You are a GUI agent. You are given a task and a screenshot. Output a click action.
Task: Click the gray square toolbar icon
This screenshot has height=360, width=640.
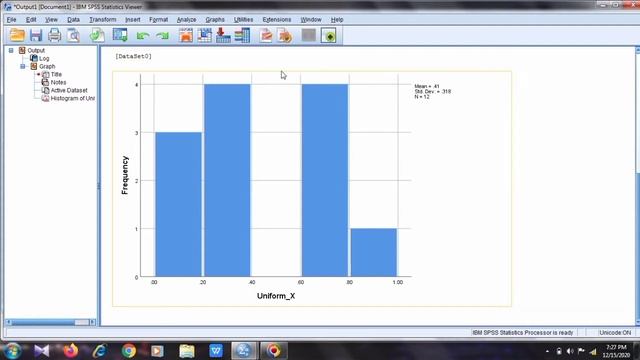309,36
